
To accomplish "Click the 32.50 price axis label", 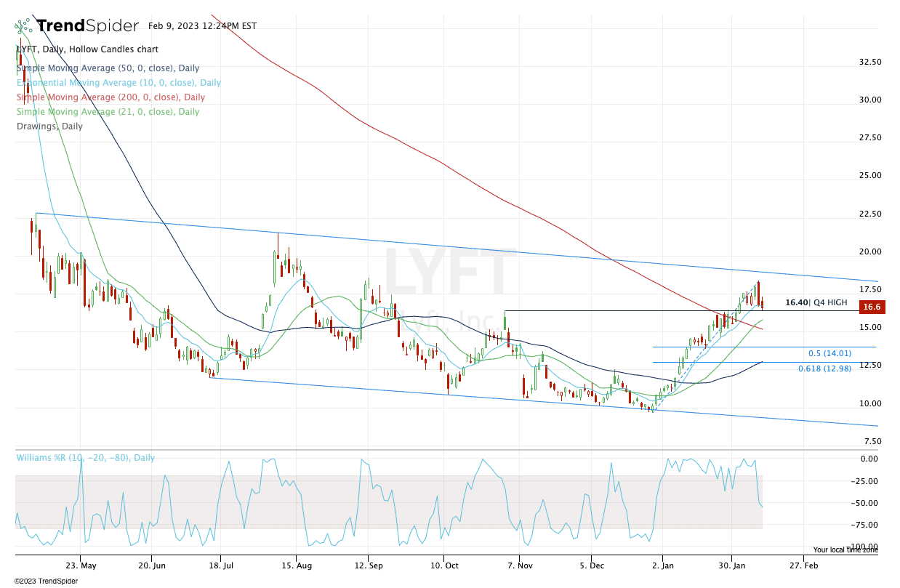I will tap(870, 62).
